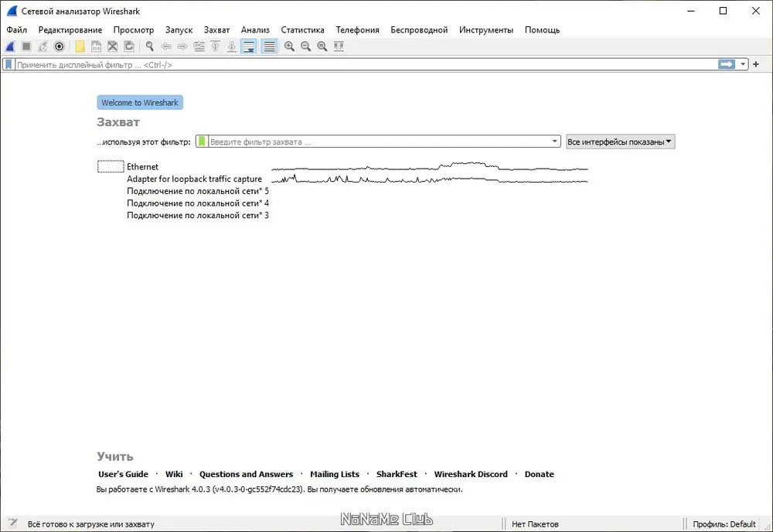Restart the current capture
This screenshot has width=773, height=532.
[43, 46]
